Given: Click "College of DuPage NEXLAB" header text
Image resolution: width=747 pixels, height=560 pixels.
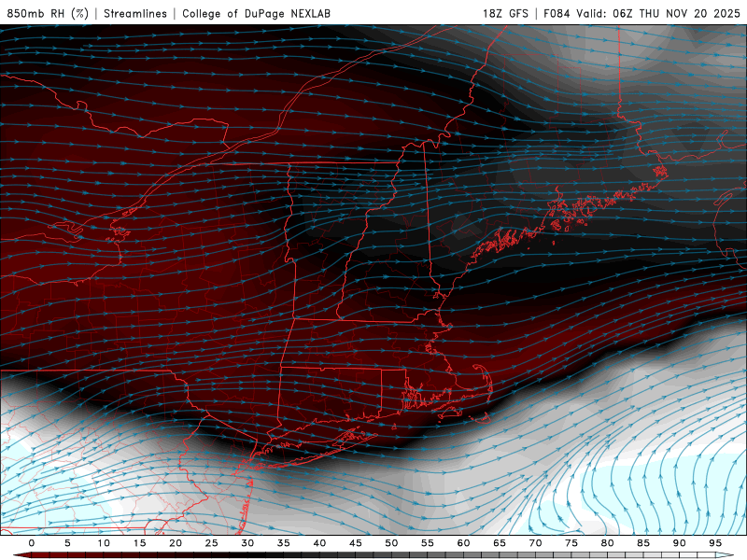Looking at the screenshot, I should [x=256, y=13].
